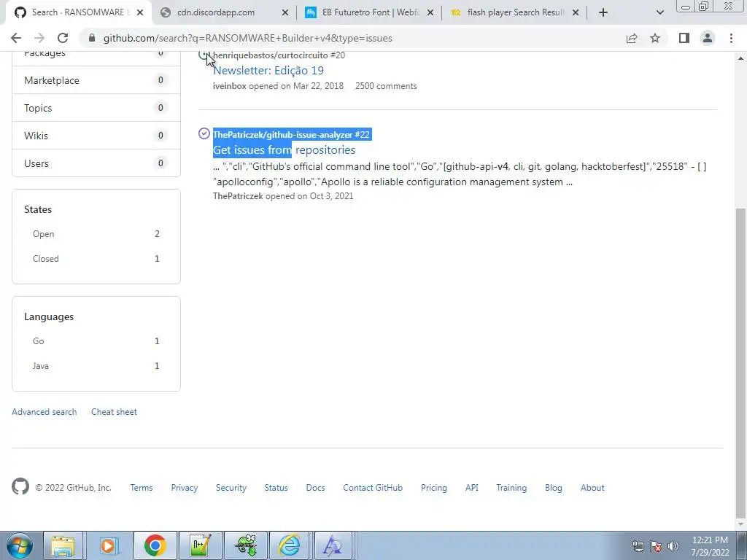The image size is (747, 560).
Task: Open the footer Terms link
Action: point(142,488)
